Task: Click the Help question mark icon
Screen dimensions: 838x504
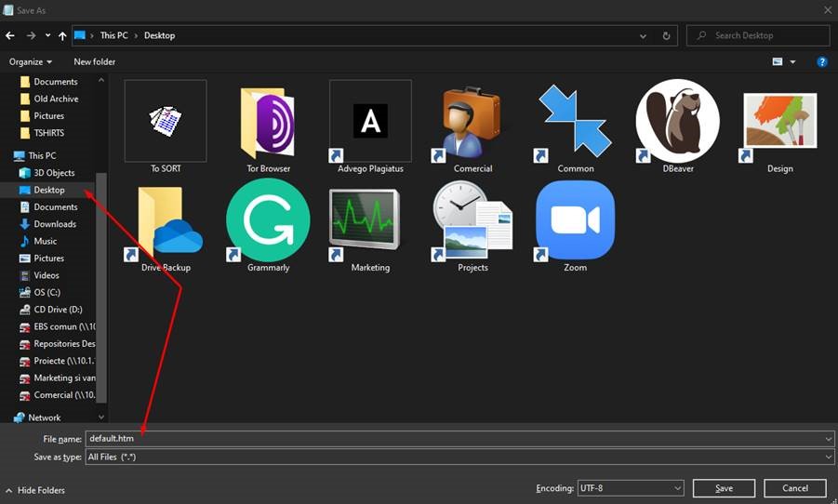Action: click(x=822, y=62)
